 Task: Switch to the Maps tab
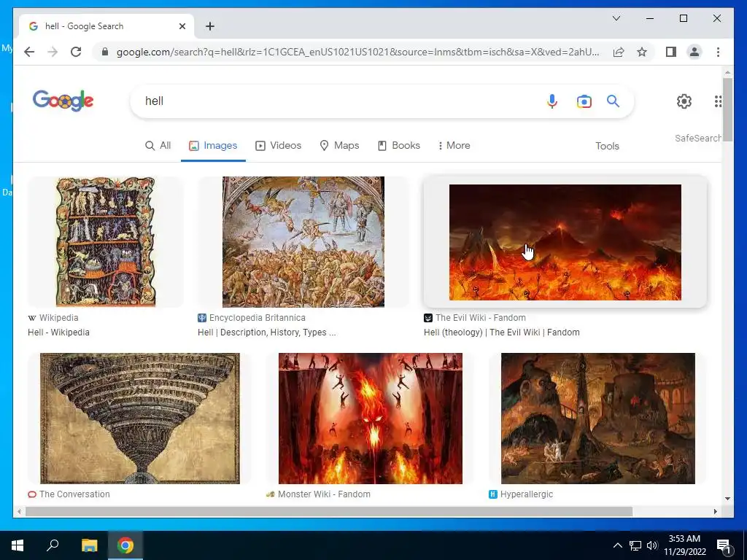(339, 146)
